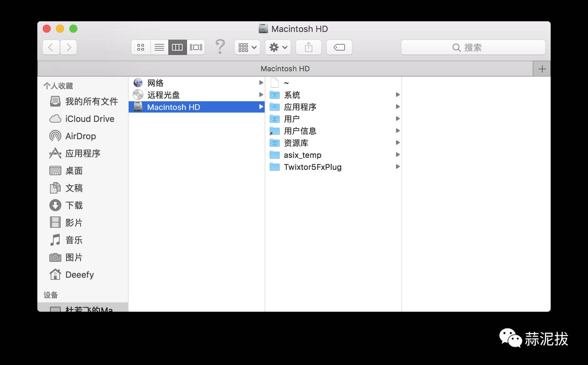This screenshot has width=588, height=365.
Task: Select 音乐 in the sidebar
Action: [74, 240]
